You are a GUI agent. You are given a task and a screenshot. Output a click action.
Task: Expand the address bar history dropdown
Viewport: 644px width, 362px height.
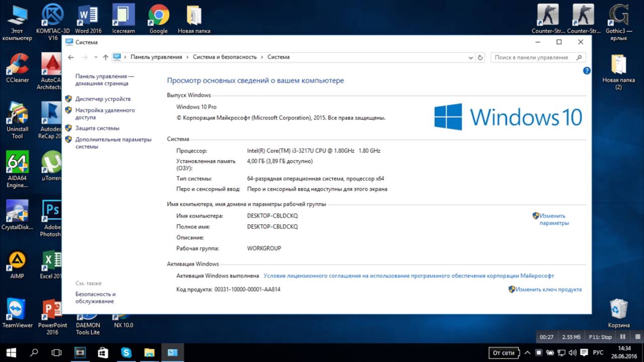[x=471, y=57]
